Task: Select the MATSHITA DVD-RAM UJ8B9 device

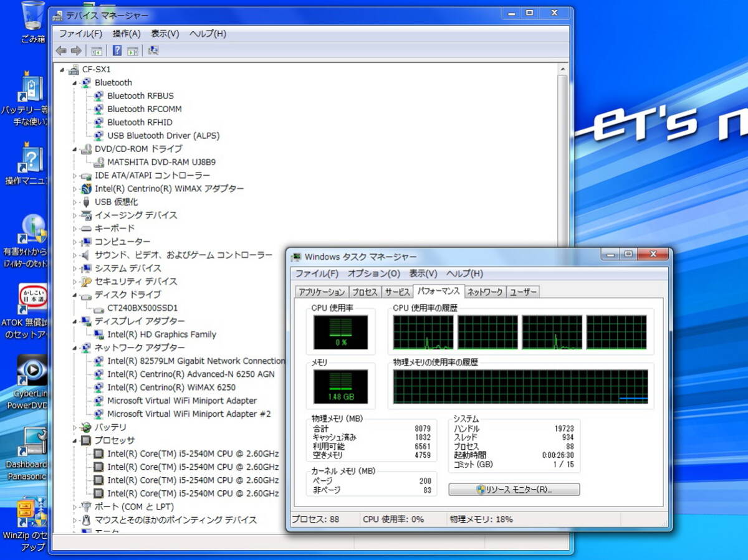Action: 161,162
